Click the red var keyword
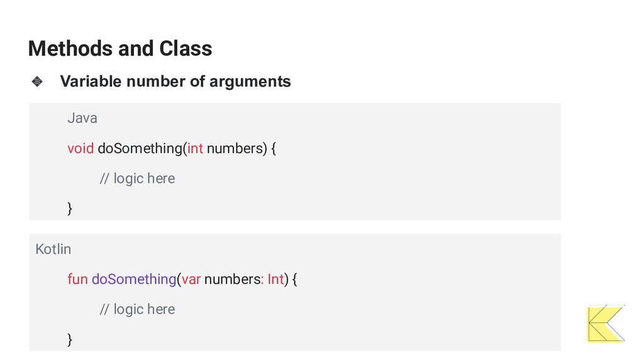The width and height of the screenshot is (644, 362). 191,280
